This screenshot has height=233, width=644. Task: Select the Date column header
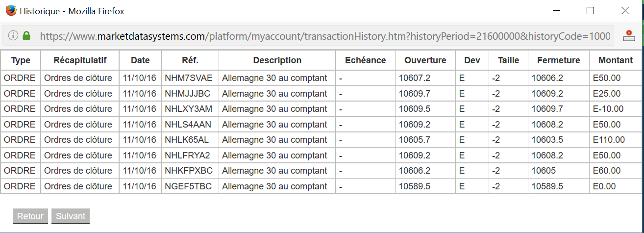point(140,60)
